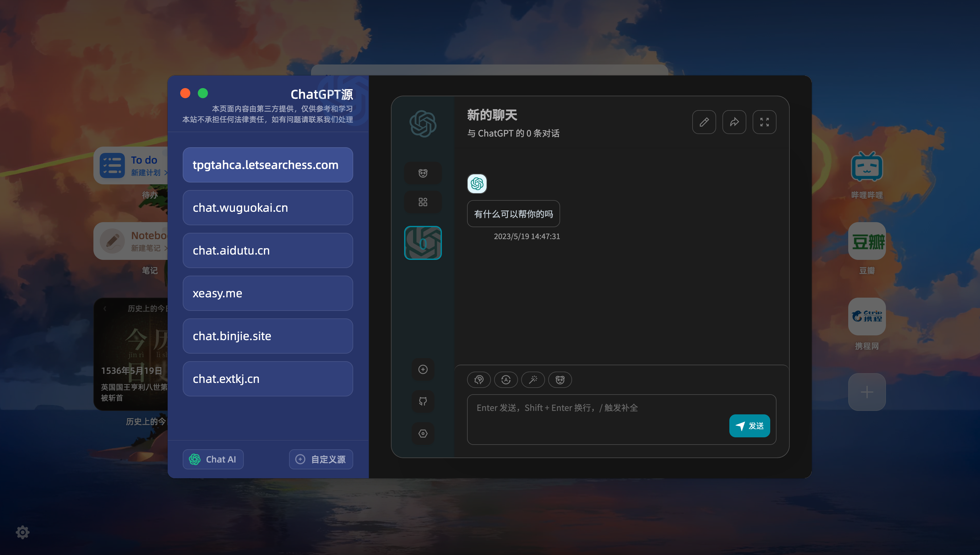Image resolution: width=980 pixels, height=555 pixels.
Task: Toggle fullscreen with the expand icon
Action: [764, 122]
